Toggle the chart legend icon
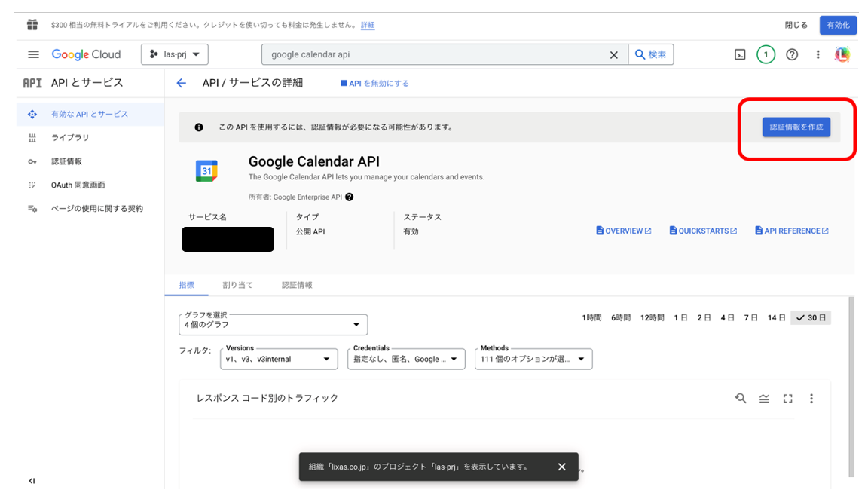This screenshot has height=502, width=868. tap(764, 399)
